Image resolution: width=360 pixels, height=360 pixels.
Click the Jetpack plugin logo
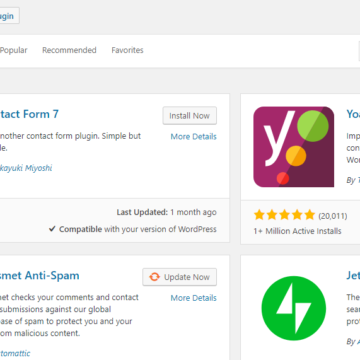(294, 308)
